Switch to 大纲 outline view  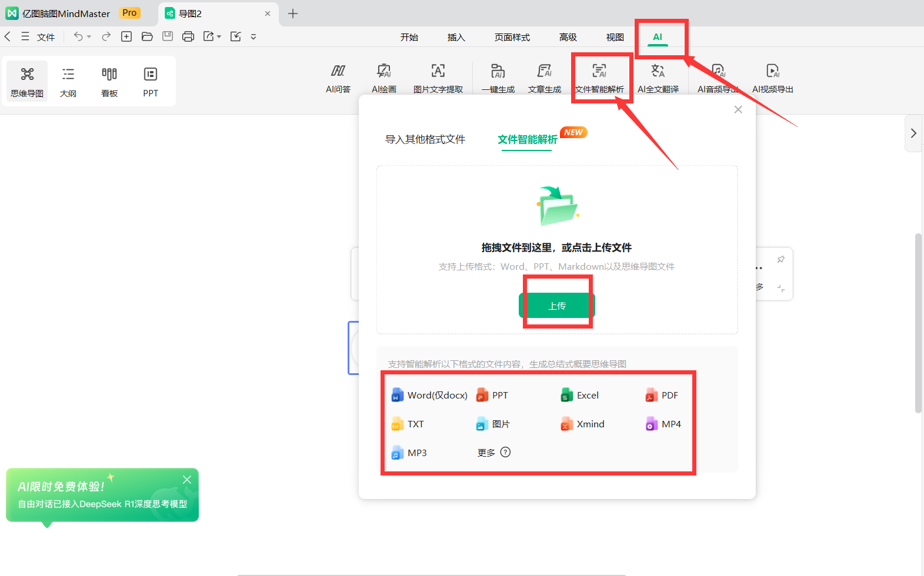coord(68,81)
